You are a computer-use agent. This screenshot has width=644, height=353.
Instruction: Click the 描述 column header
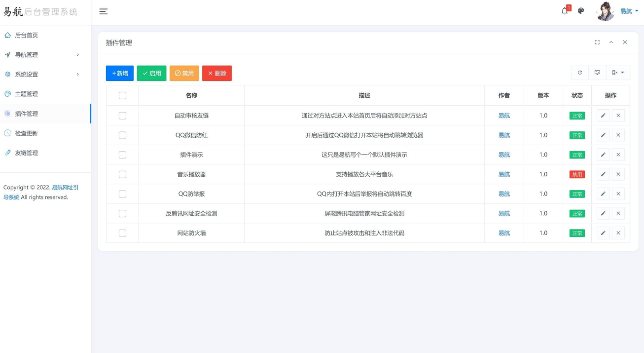point(364,95)
